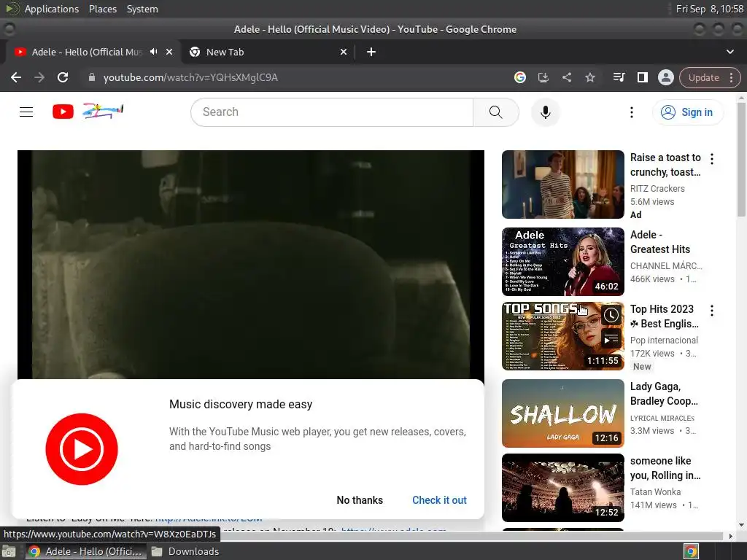Click the Fri Sep 8 clock
Viewport: 747px width, 560px height.
tap(709, 9)
